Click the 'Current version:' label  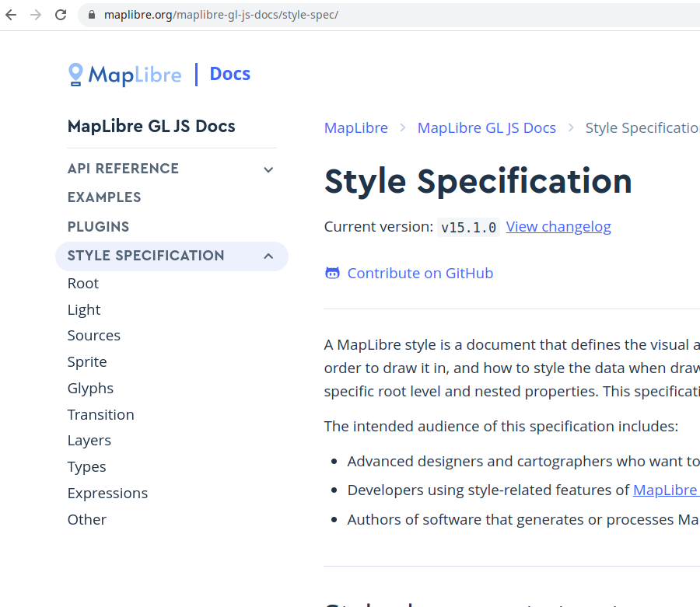coord(379,227)
